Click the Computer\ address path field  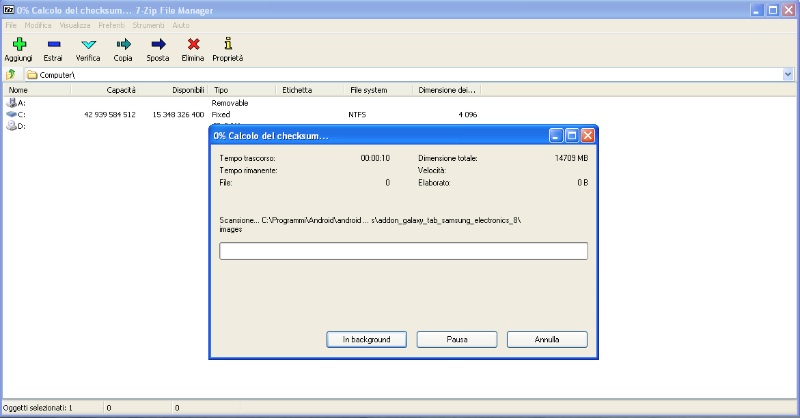click(400, 75)
